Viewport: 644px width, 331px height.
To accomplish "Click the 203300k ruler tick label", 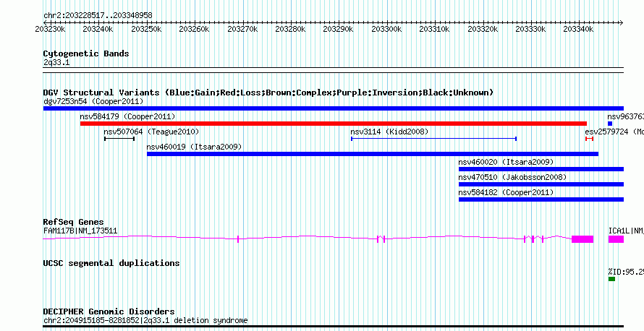I will click(386, 29).
